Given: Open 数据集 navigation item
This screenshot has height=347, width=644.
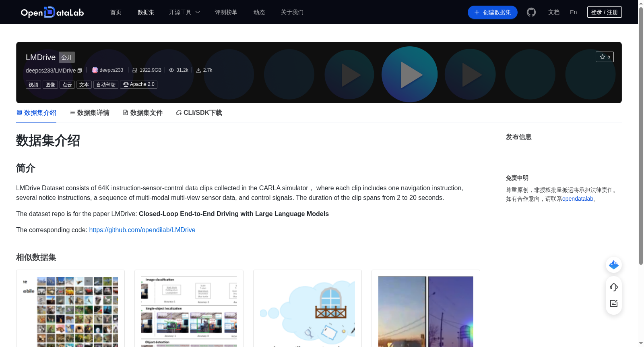Looking at the screenshot, I should pyautogui.click(x=146, y=12).
